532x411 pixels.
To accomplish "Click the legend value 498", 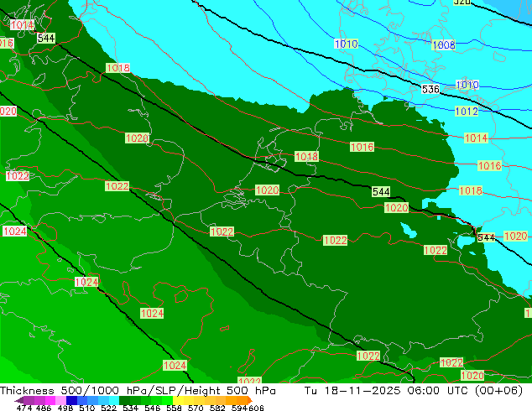I will (65, 408).
